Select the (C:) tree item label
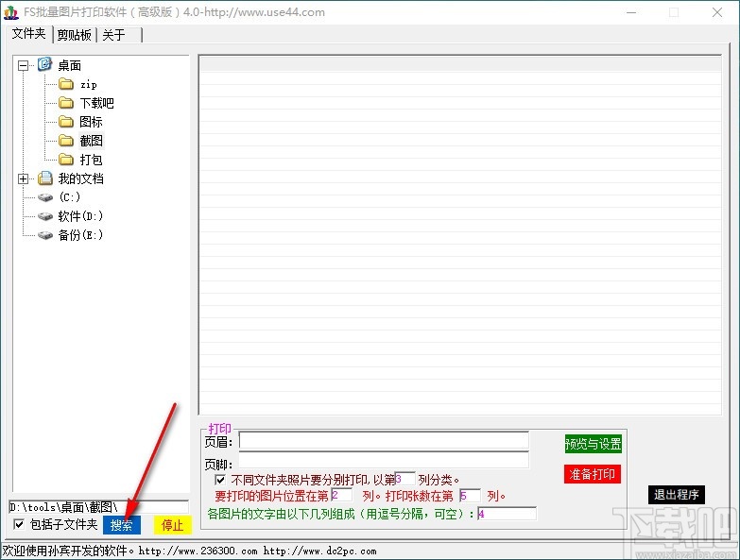 point(69,197)
